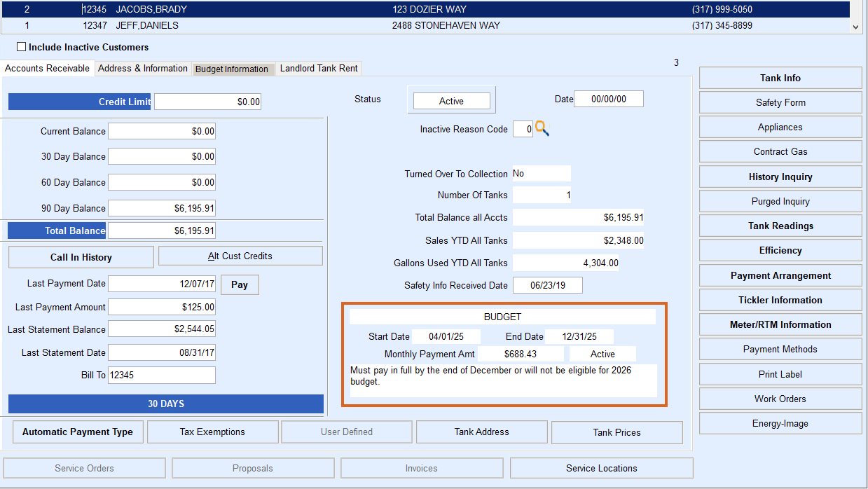Viewport: 868px width, 489px height.
Task: Click Print Label button
Action: (780, 374)
